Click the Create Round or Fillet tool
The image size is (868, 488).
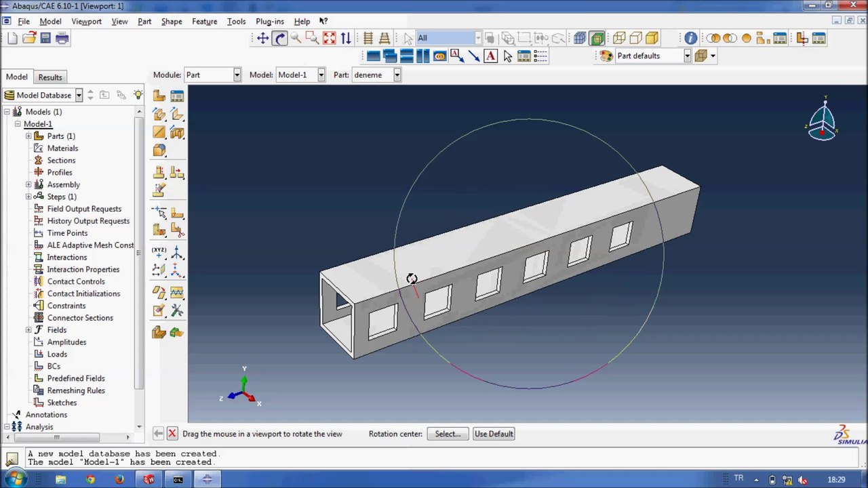coord(159,150)
